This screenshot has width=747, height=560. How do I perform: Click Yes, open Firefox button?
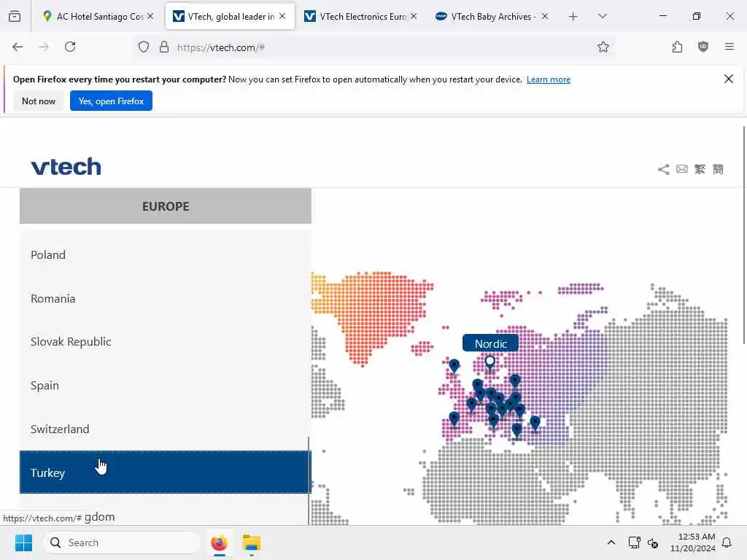click(111, 101)
